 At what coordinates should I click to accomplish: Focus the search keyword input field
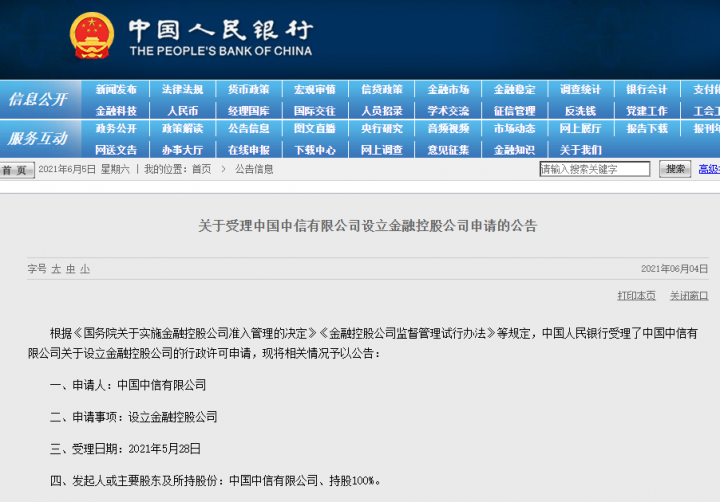pos(595,169)
